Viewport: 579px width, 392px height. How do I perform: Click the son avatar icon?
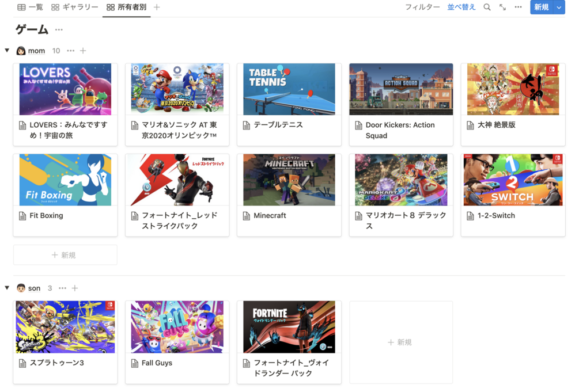click(x=21, y=288)
